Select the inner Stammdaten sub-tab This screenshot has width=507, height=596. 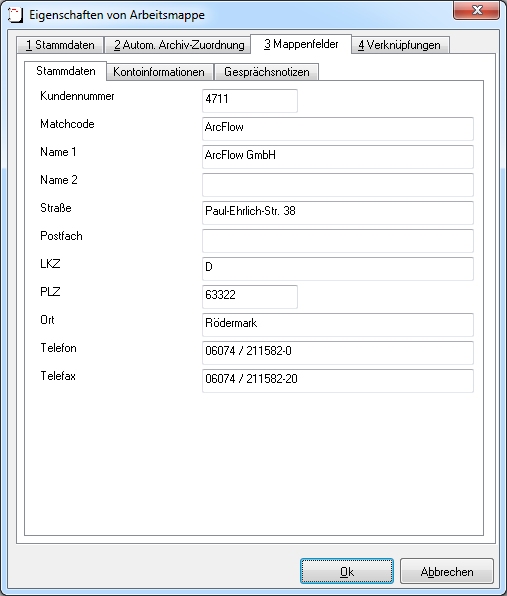coord(65,71)
